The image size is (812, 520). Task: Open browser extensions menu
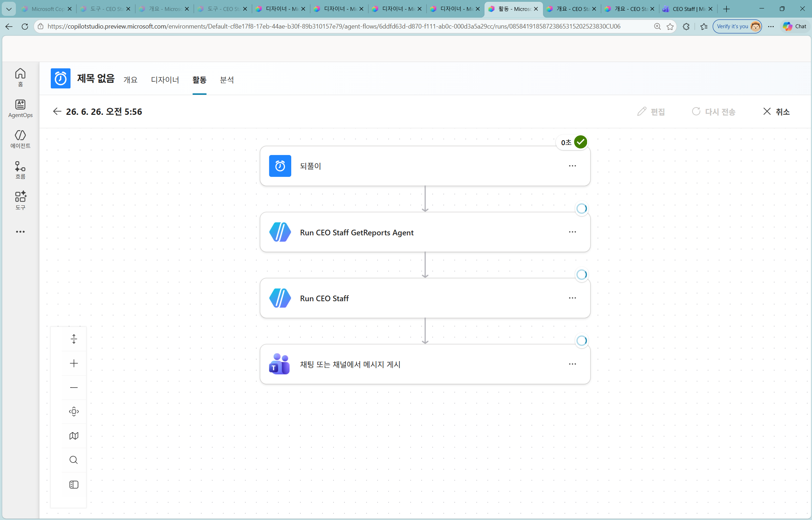(686, 26)
